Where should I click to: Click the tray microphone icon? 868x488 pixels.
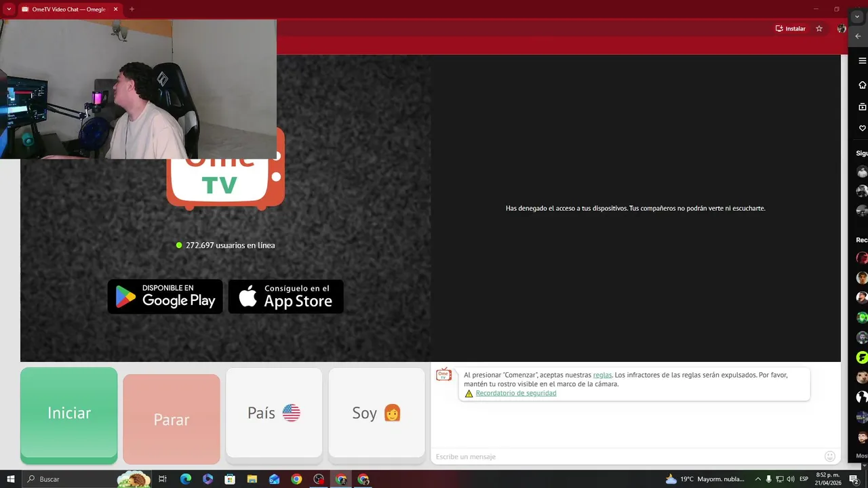(769, 479)
